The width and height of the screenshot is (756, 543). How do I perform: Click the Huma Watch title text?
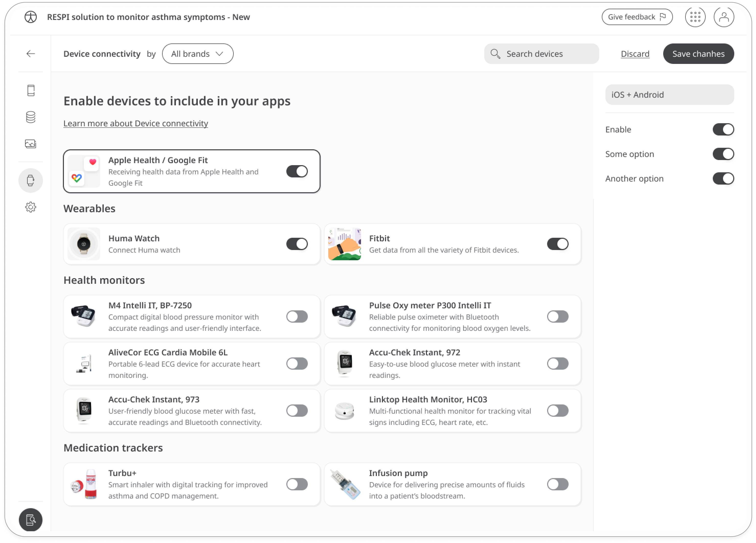(134, 238)
